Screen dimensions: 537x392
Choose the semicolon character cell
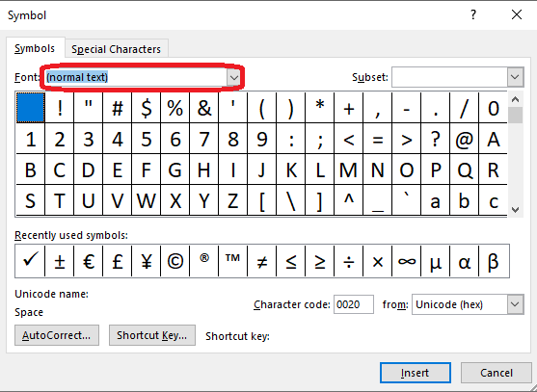tap(319, 139)
